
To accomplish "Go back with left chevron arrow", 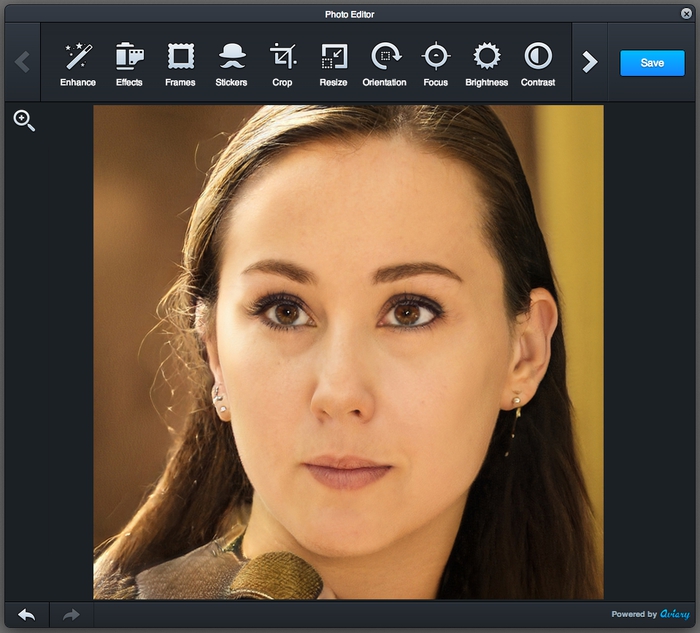I will [22, 62].
